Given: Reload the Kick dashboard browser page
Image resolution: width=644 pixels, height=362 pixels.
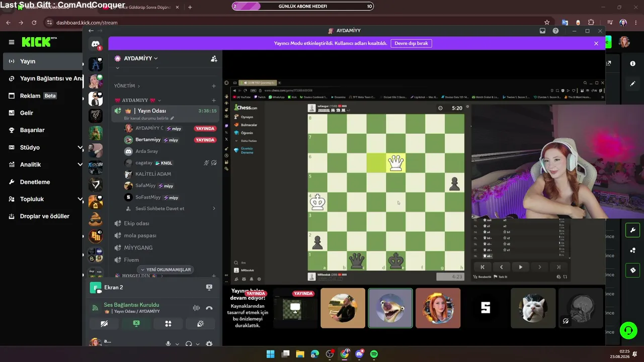Looking at the screenshot, I should [34, 23].
